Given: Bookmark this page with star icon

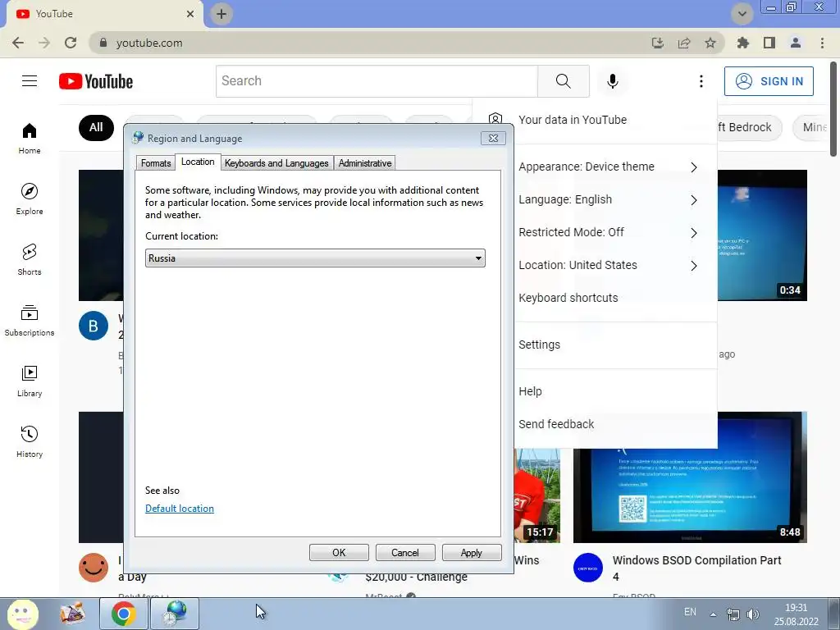Looking at the screenshot, I should (710, 43).
